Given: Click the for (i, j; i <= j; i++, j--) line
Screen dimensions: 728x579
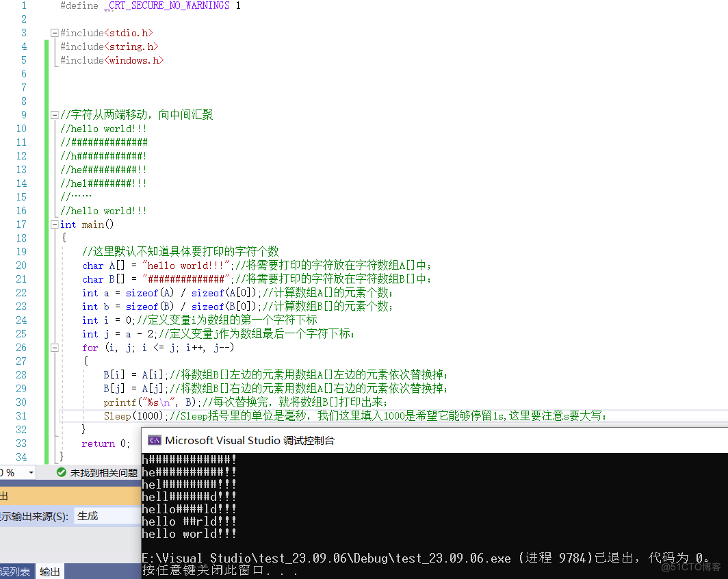Looking at the screenshot, I should click(158, 347).
